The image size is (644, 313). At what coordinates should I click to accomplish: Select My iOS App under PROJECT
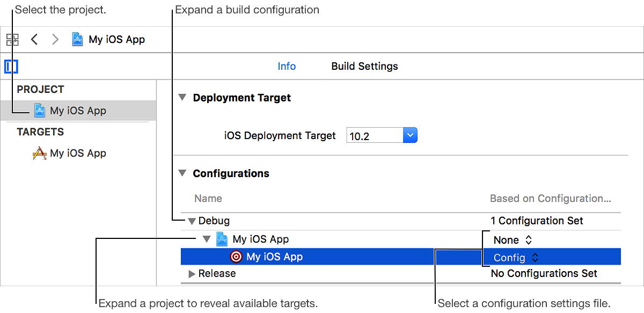pyautogui.click(x=78, y=111)
